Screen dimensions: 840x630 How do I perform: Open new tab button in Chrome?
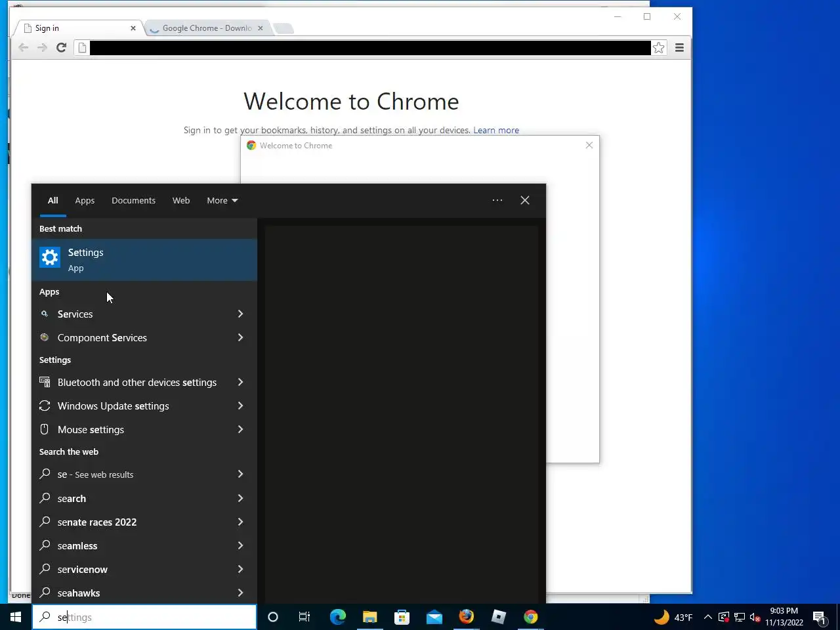tap(283, 28)
